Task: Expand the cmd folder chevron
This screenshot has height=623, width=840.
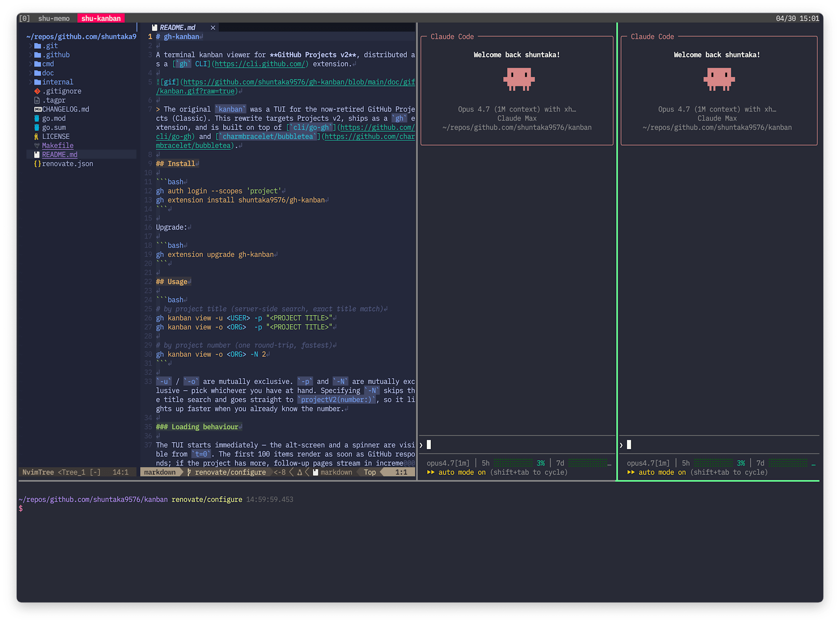Action: point(30,64)
